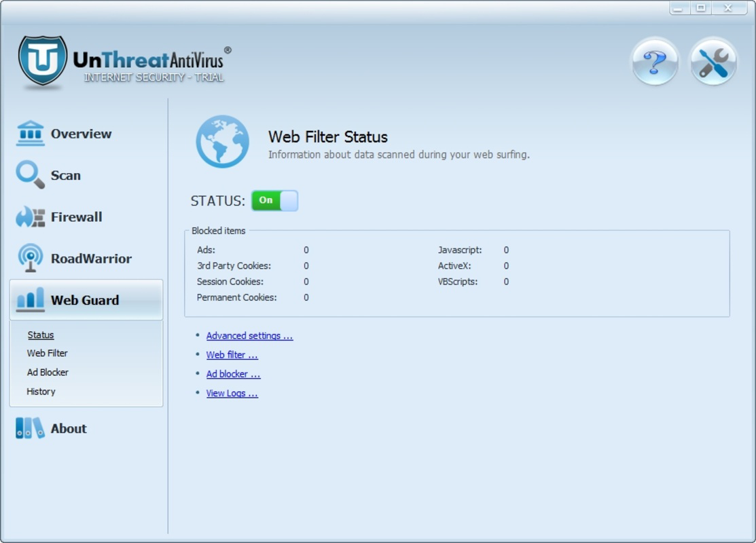Switch to the Firewall section
The image size is (756, 543).
pyautogui.click(x=76, y=217)
